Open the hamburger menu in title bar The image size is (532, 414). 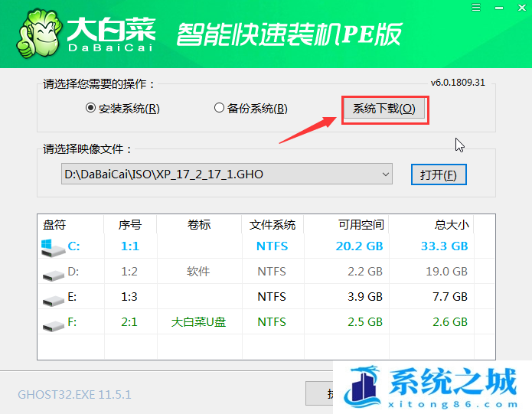click(476, 8)
